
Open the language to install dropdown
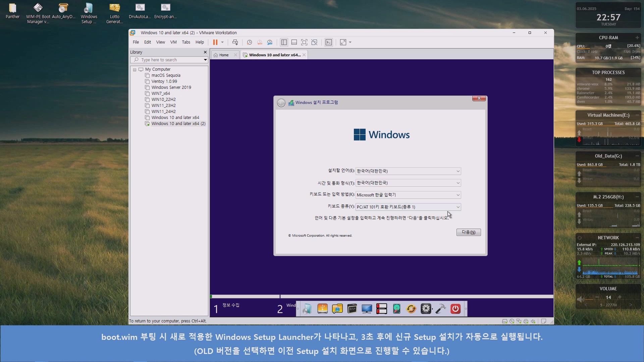coord(408,171)
